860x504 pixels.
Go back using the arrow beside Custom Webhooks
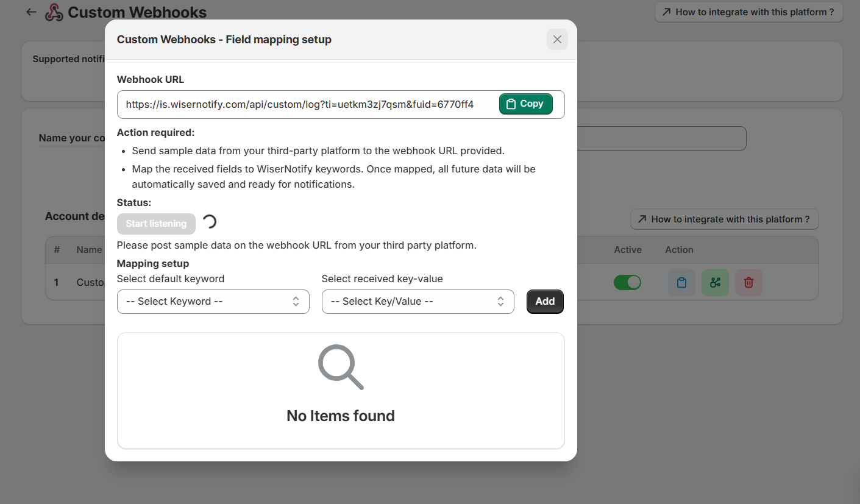[31, 12]
